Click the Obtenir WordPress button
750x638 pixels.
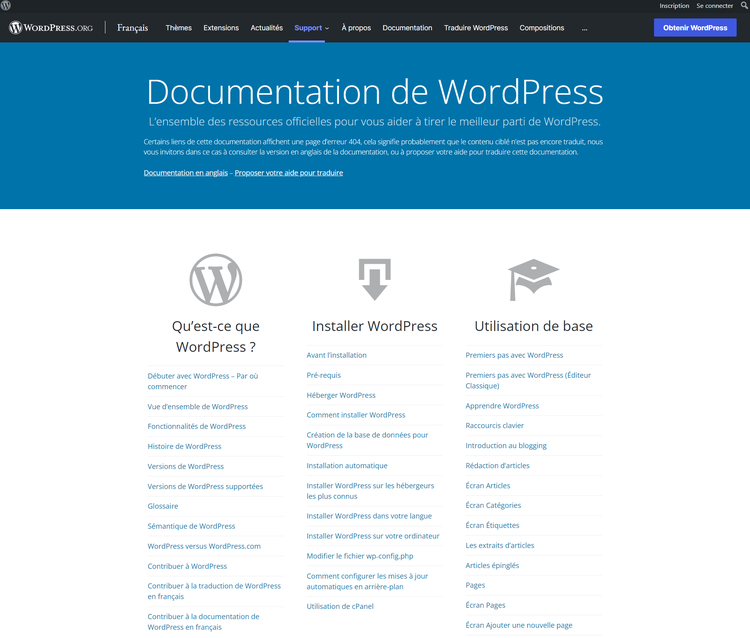point(695,28)
